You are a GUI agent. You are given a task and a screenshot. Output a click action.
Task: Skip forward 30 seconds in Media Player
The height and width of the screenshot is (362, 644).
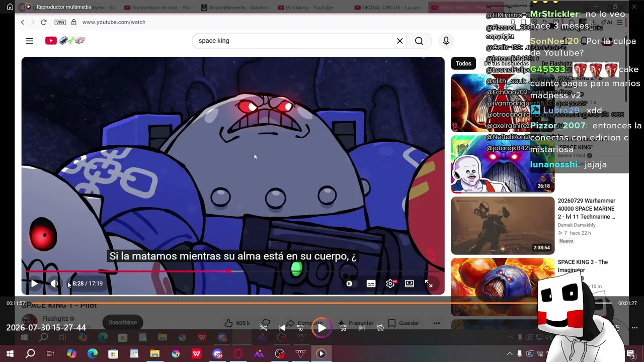[x=343, y=328]
